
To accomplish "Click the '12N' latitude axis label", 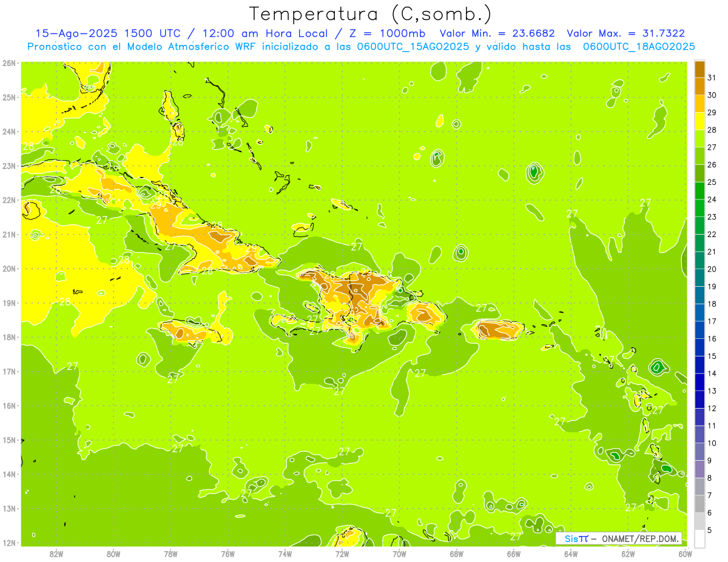I will click(x=9, y=543).
